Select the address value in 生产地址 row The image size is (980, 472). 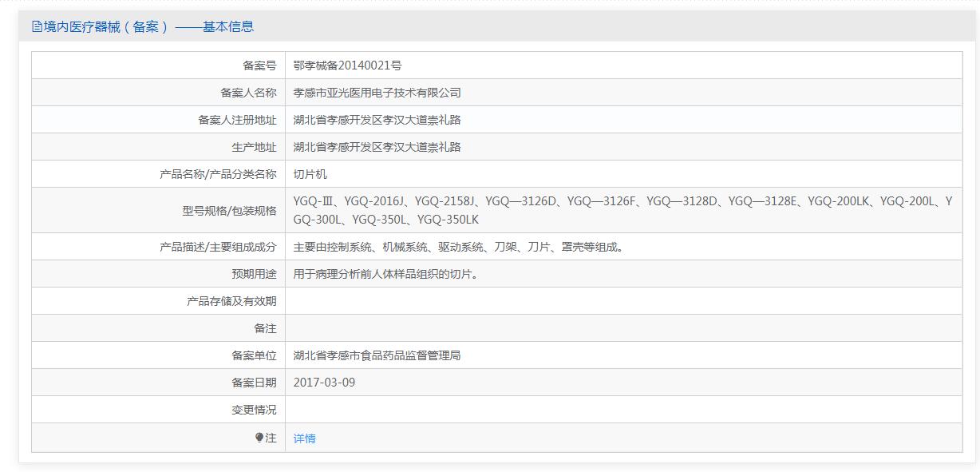[x=377, y=147]
